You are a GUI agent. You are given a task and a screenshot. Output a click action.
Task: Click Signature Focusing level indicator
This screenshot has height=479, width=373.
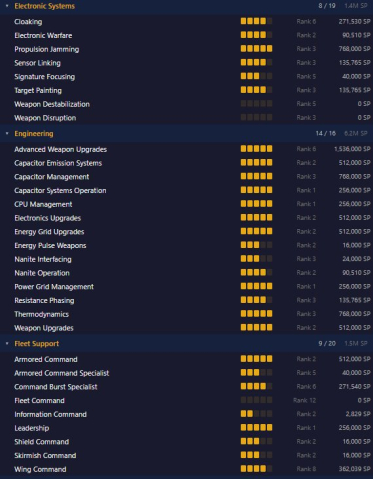coord(256,76)
